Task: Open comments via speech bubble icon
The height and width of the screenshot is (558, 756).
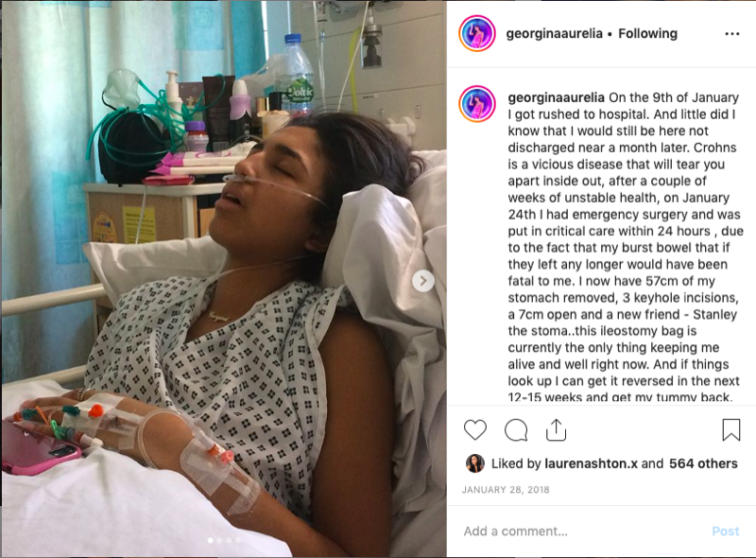Action: coord(516,429)
